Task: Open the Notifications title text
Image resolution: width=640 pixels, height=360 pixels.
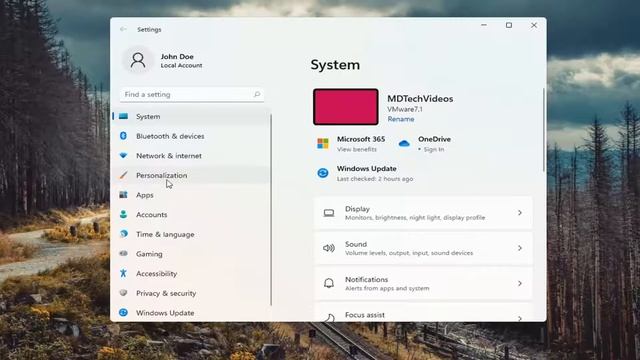Action: click(367, 279)
